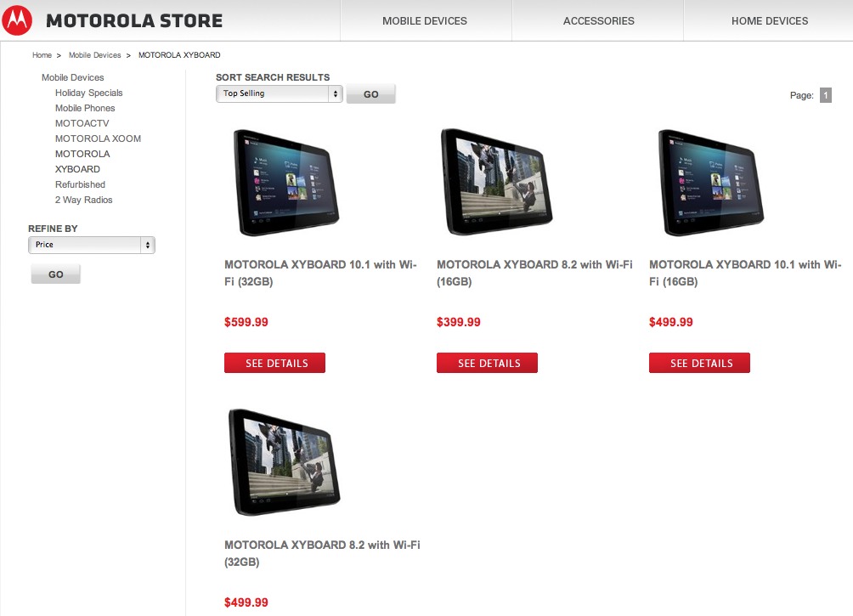Click the Motorola logo icon
The image size is (853, 616).
click(17, 20)
